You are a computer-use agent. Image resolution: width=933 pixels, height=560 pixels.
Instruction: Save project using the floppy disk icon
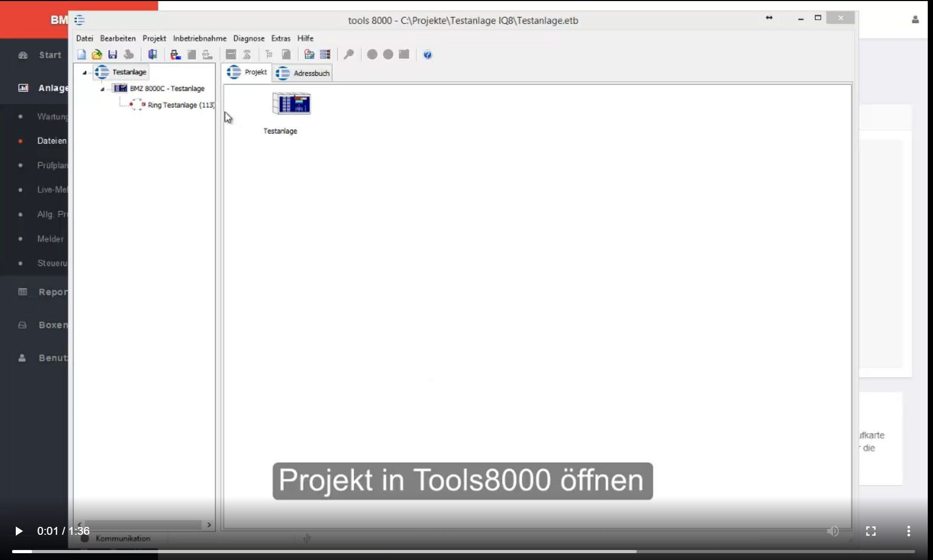(113, 54)
